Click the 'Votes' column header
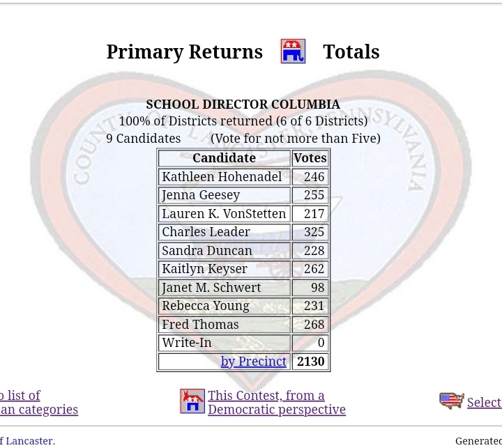 (x=310, y=158)
